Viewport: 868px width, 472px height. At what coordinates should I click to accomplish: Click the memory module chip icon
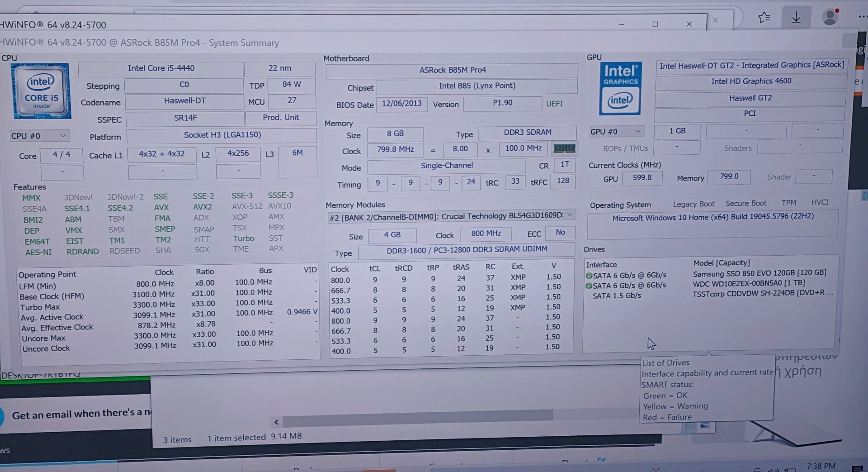[x=564, y=148]
